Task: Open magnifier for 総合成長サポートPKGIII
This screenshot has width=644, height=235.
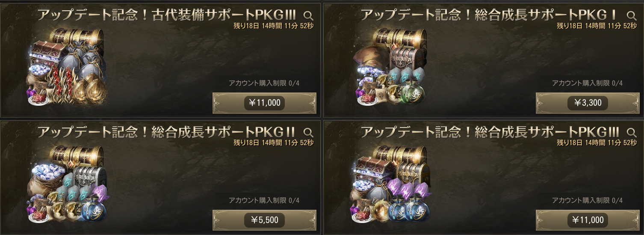Action: [x=632, y=133]
